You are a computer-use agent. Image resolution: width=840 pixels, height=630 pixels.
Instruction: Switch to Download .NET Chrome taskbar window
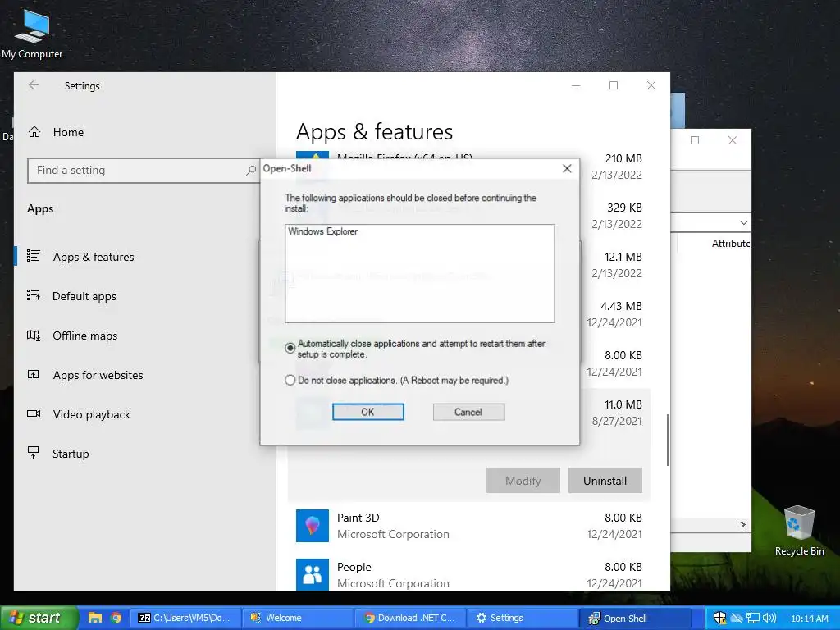click(x=410, y=618)
